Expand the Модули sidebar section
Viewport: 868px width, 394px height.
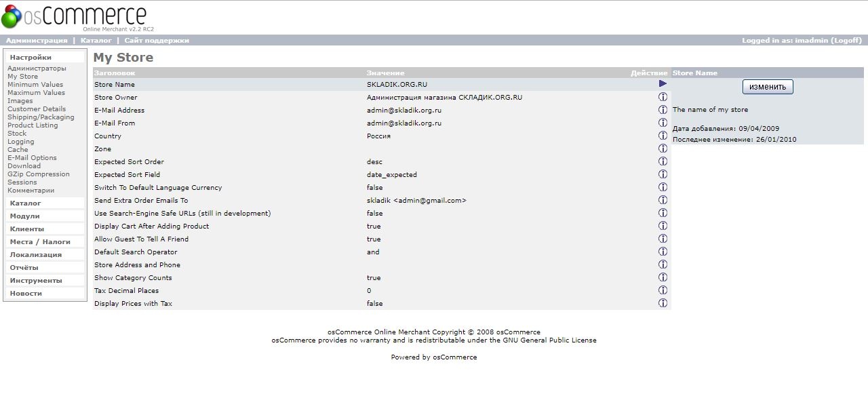[x=24, y=216]
